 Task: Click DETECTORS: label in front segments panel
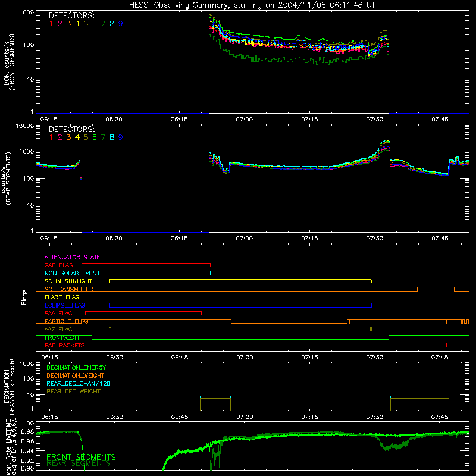[71, 16]
